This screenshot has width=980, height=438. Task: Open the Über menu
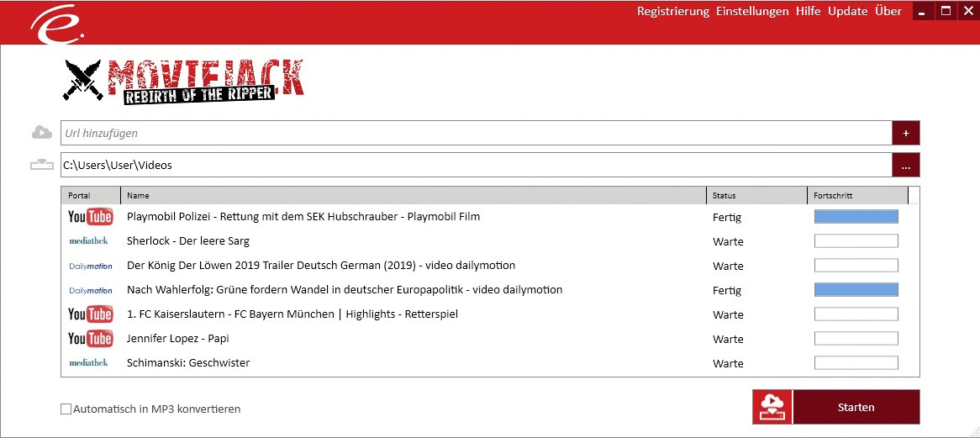[x=888, y=11]
